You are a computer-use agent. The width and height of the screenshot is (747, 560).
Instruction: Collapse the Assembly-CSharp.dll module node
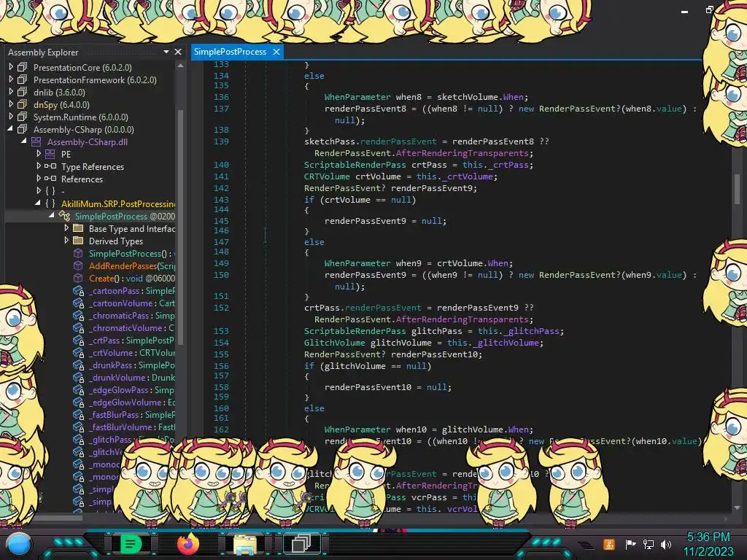[24, 141]
